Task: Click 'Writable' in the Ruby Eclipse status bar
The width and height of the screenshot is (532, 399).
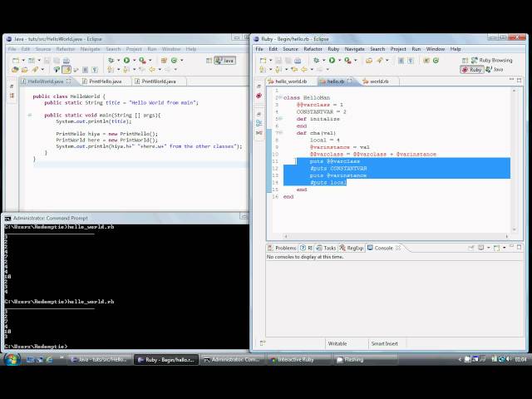Action: click(x=337, y=343)
